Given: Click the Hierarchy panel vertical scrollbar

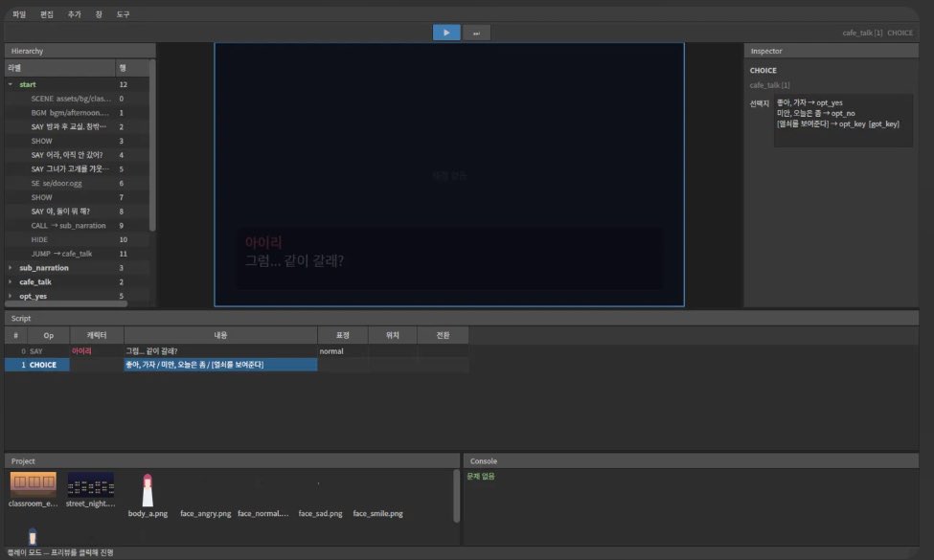Looking at the screenshot, I should point(152,146).
